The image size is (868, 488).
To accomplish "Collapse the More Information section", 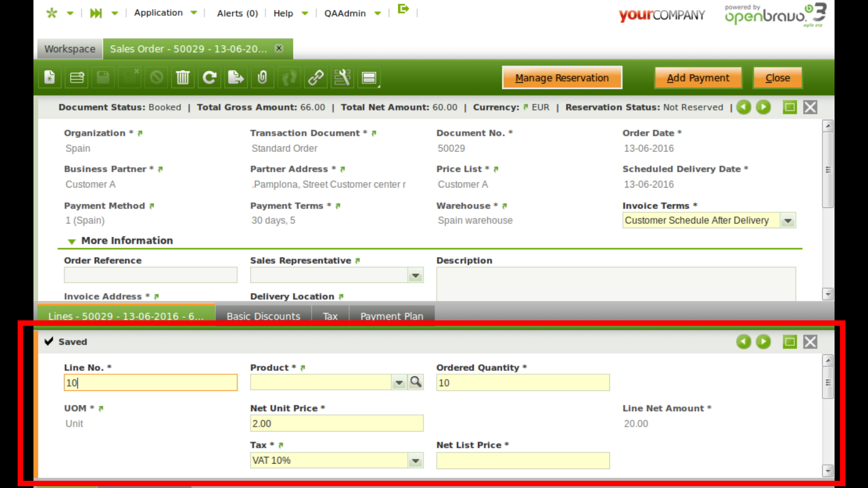I will (x=71, y=241).
